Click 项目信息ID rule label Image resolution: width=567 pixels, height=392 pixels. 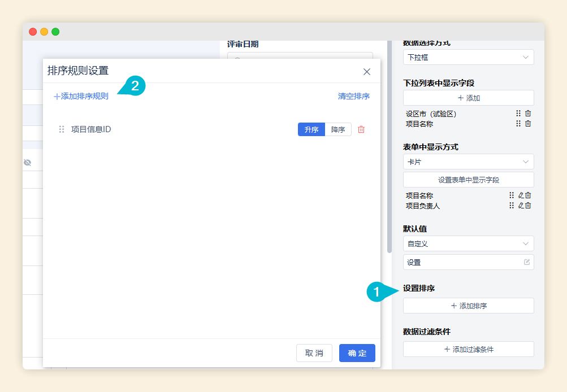(91, 129)
